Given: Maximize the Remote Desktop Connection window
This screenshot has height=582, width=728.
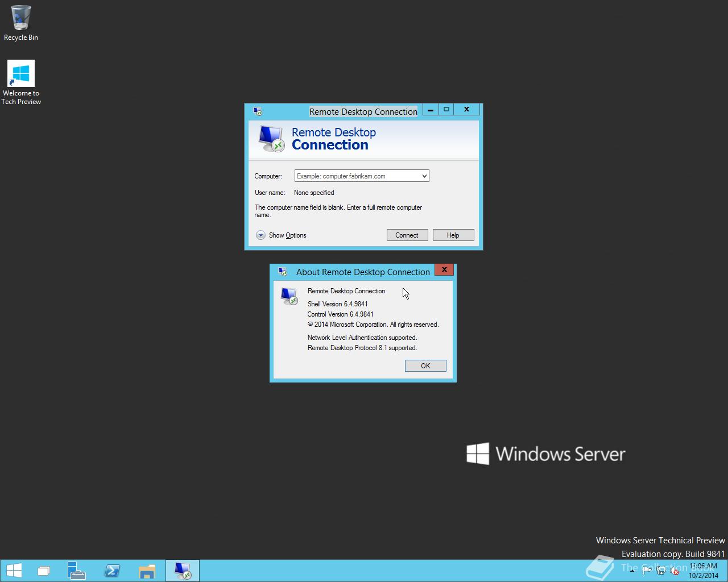Looking at the screenshot, I should tap(446, 109).
